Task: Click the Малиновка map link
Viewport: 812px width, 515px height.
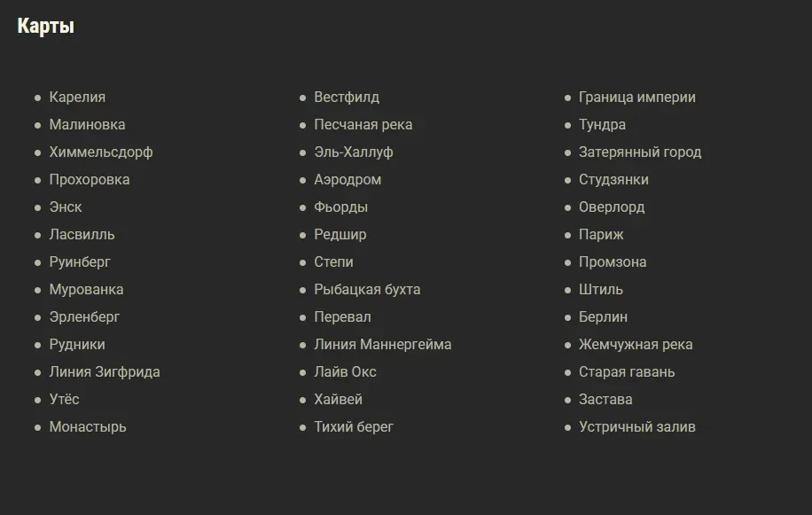Action: pyautogui.click(x=87, y=125)
